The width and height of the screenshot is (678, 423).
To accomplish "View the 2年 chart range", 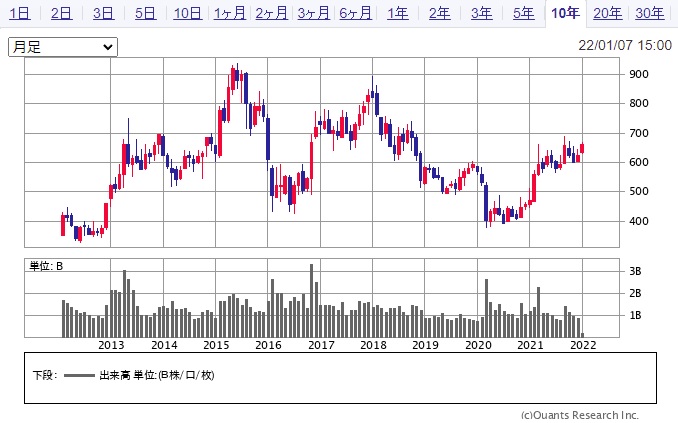I will click(x=439, y=13).
